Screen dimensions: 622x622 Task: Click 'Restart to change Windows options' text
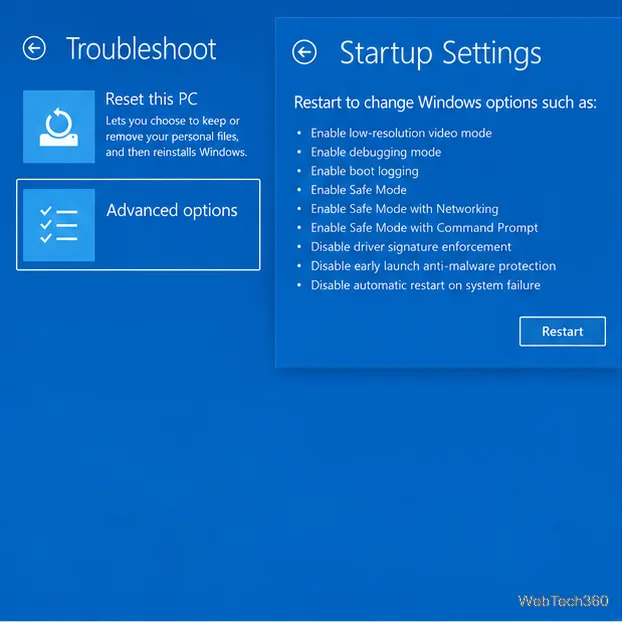445,102
